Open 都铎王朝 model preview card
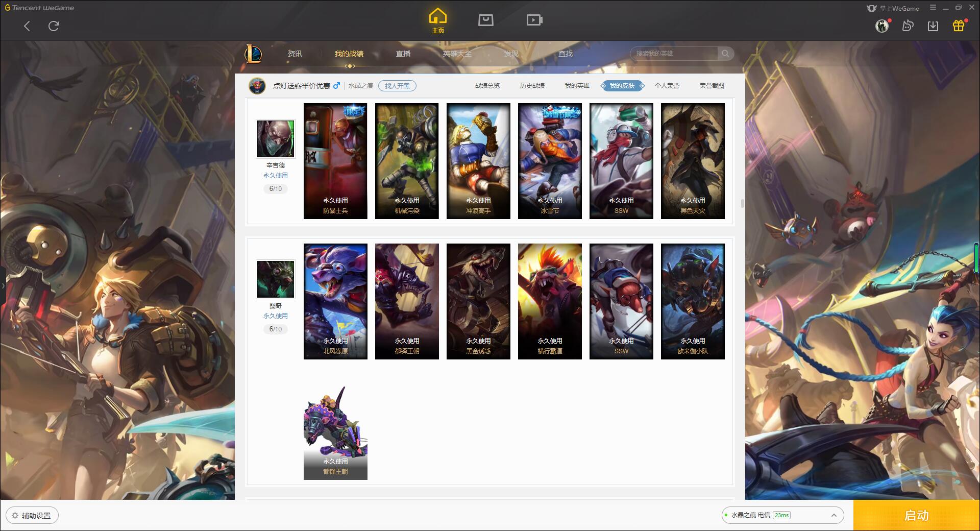The width and height of the screenshot is (980, 531). [x=335, y=432]
